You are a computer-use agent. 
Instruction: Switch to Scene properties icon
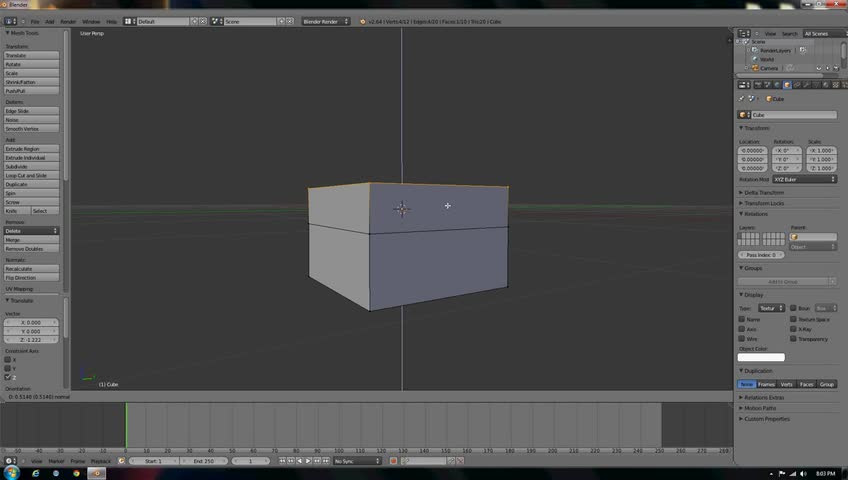[x=767, y=85]
